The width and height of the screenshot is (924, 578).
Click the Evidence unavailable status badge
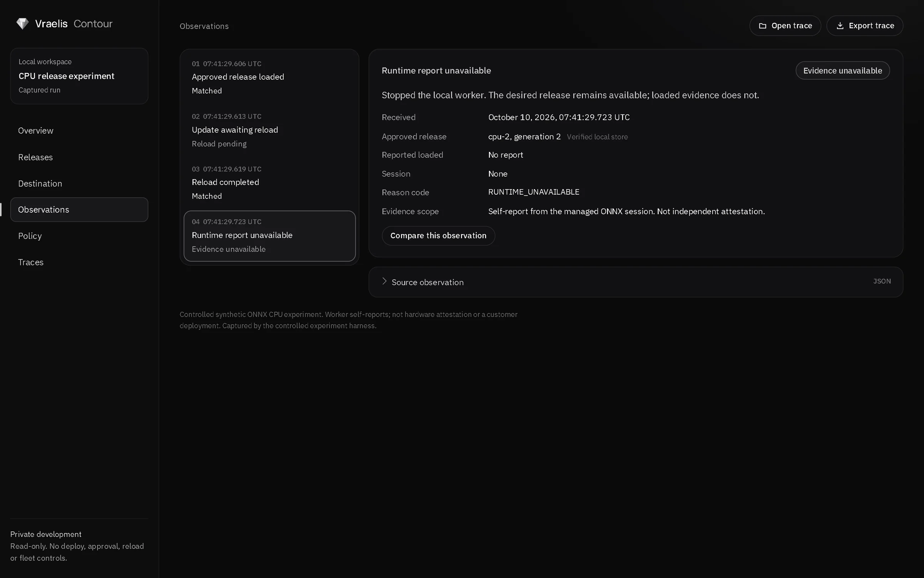[842, 71]
